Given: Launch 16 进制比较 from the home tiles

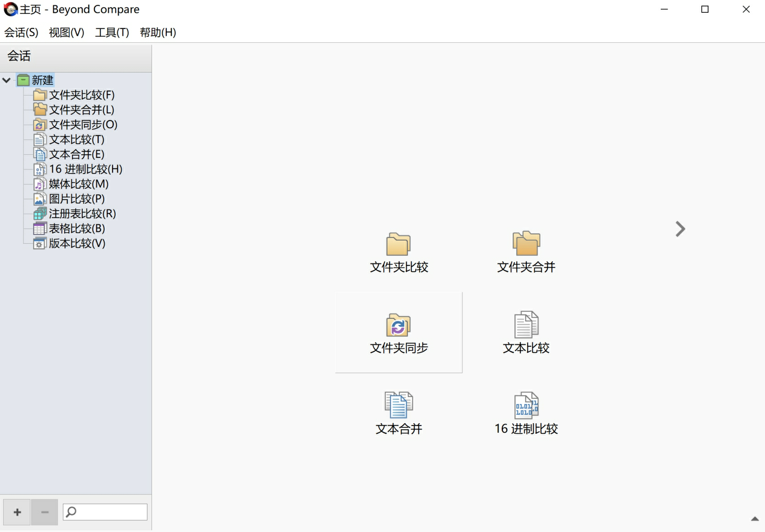Looking at the screenshot, I should [526, 414].
